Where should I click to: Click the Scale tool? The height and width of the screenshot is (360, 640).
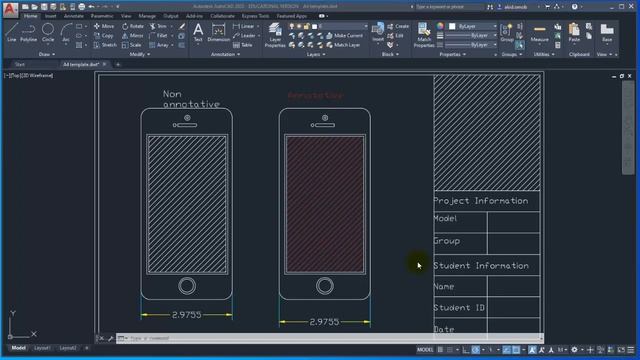pyautogui.click(x=131, y=45)
